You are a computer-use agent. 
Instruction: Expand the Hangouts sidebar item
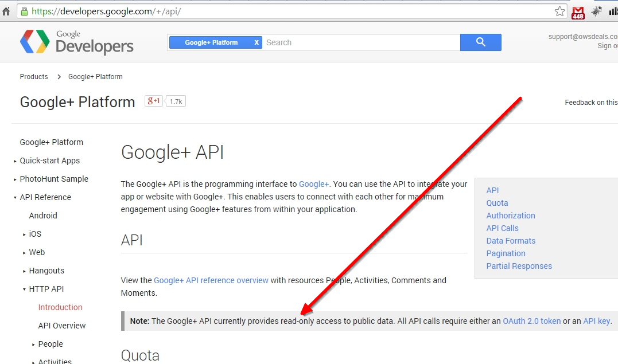click(24, 271)
